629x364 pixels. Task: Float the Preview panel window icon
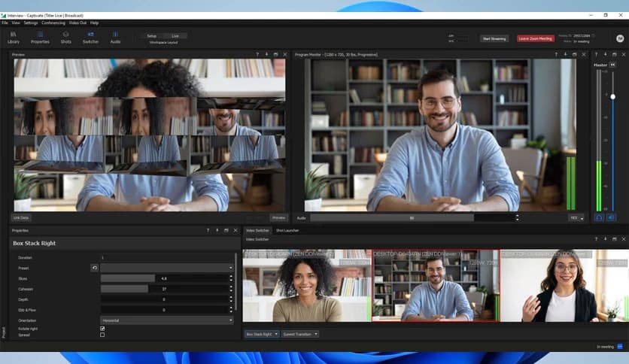[275, 54]
